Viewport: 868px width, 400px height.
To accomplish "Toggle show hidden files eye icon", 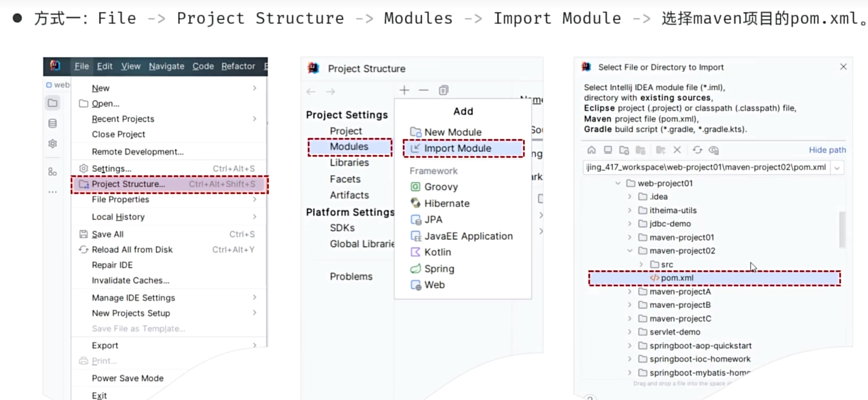I will click(x=714, y=150).
